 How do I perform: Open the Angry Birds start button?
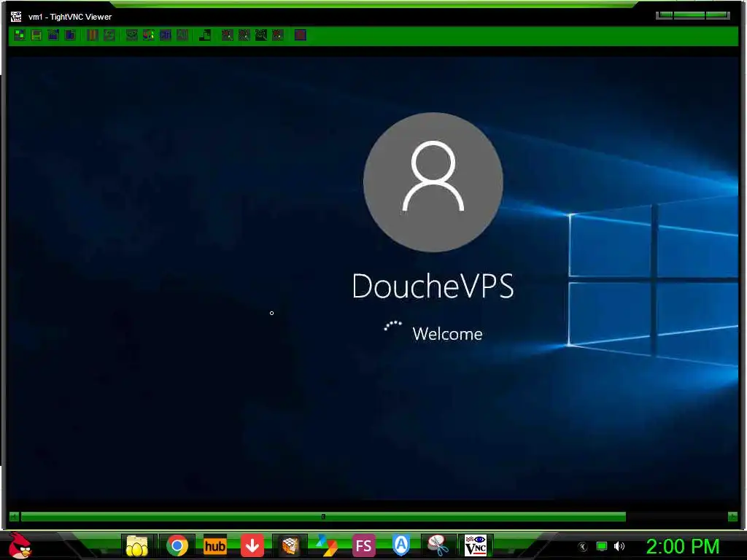pyautogui.click(x=20, y=545)
